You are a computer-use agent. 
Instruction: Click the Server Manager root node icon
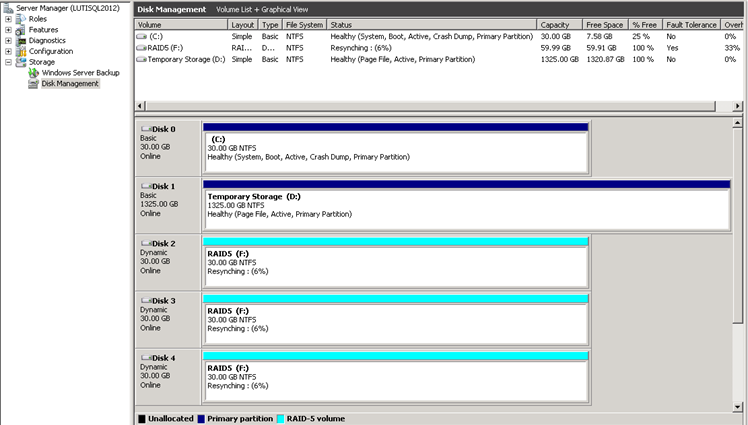(8, 8)
